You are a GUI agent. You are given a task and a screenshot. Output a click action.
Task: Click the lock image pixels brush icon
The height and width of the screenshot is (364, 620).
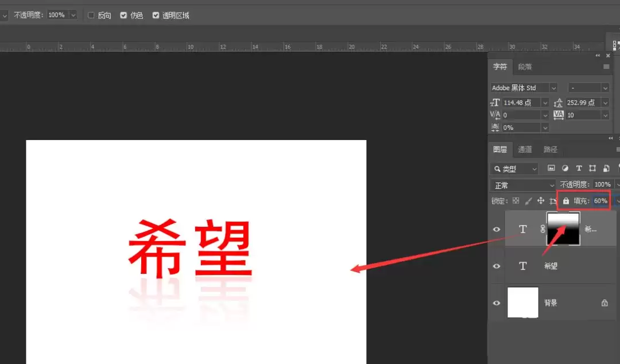(x=528, y=201)
